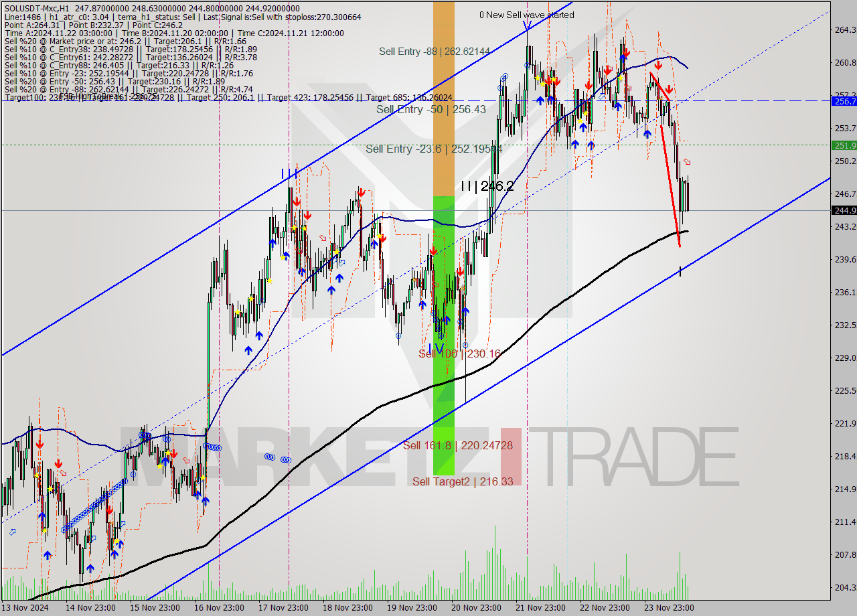This screenshot has width=857, height=616.
Task: Click the 'Sell 161.8 | 220.24728' label
Action: 458,445
